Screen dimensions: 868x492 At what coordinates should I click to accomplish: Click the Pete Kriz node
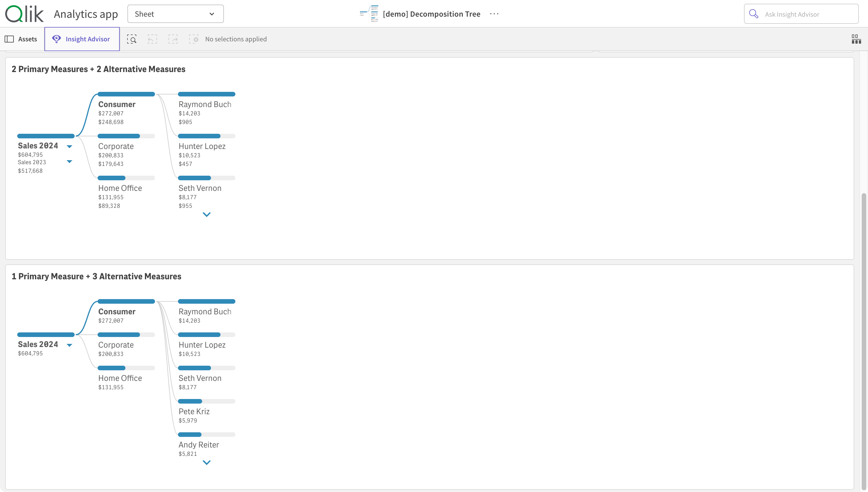tap(194, 411)
